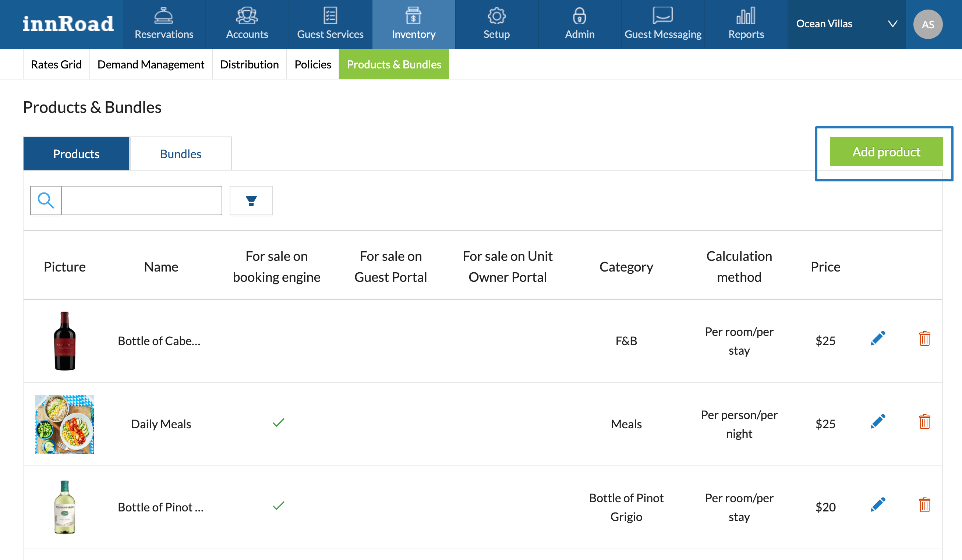This screenshot has width=962, height=560.
Task: Edit the Bottle of Cabernet product
Action: (x=878, y=338)
